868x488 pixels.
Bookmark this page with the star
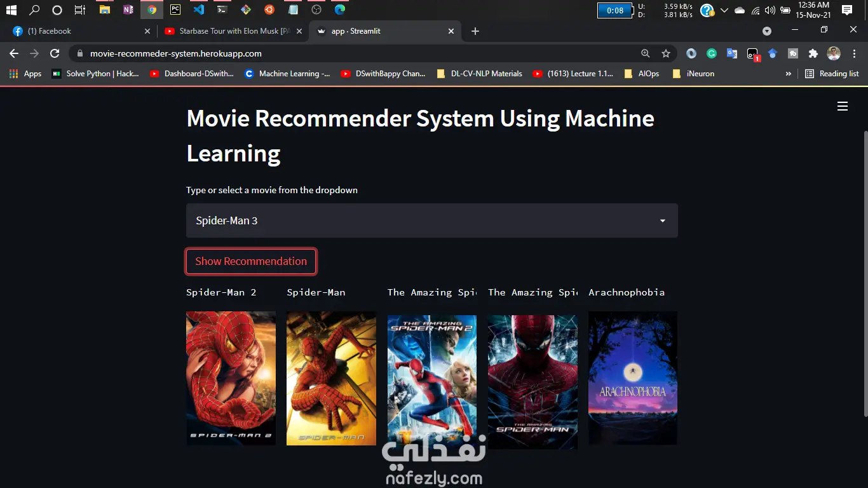click(666, 53)
